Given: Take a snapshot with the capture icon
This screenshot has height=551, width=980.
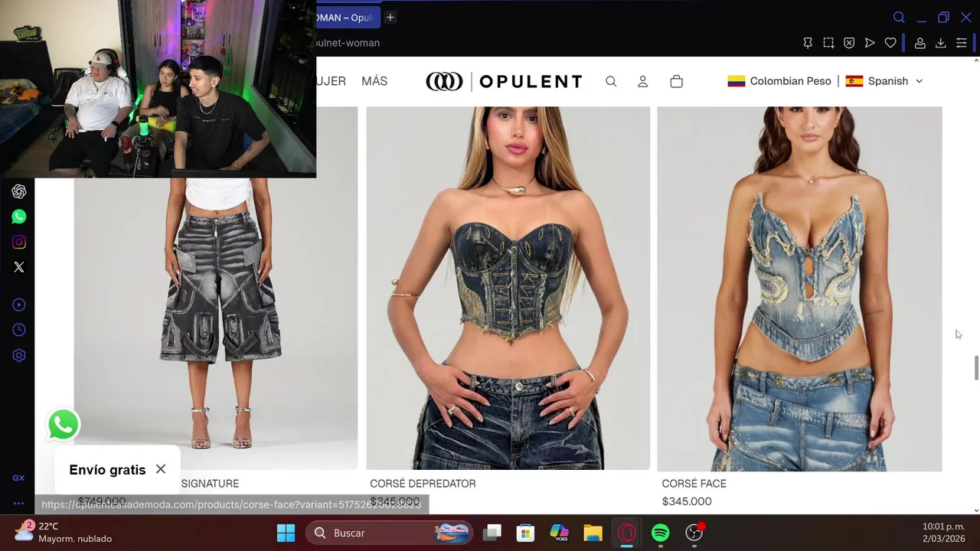Looking at the screenshot, I should click(x=828, y=43).
